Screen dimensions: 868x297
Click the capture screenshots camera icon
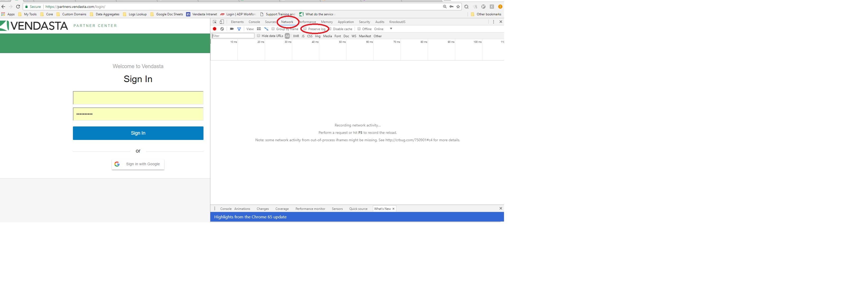coord(232,29)
